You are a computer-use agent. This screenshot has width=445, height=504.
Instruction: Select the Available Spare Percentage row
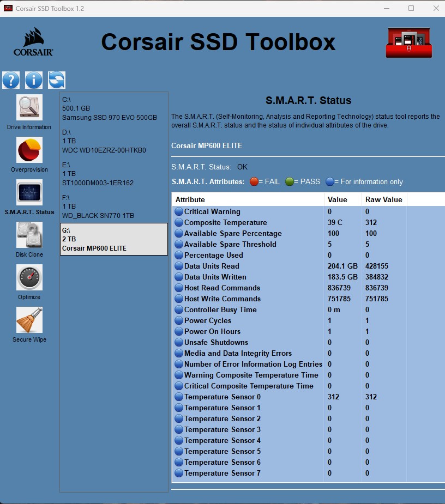[308, 233]
